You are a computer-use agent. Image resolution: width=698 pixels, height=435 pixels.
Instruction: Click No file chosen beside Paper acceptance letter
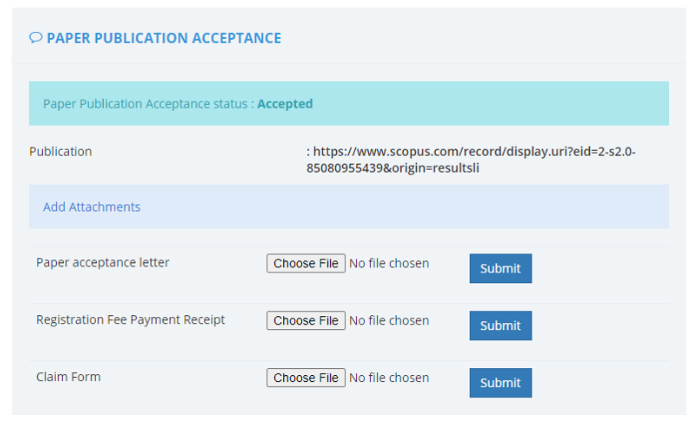389,264
